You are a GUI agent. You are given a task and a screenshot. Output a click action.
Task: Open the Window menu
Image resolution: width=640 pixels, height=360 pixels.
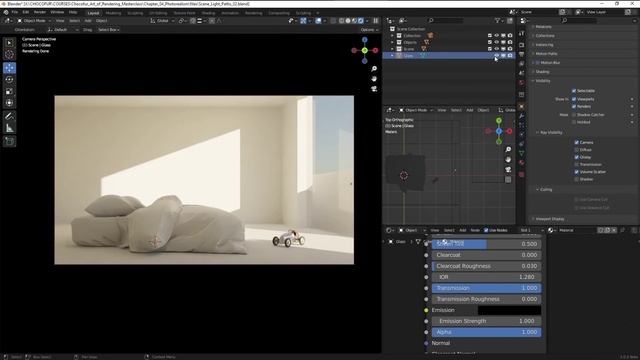pos(57,12)
